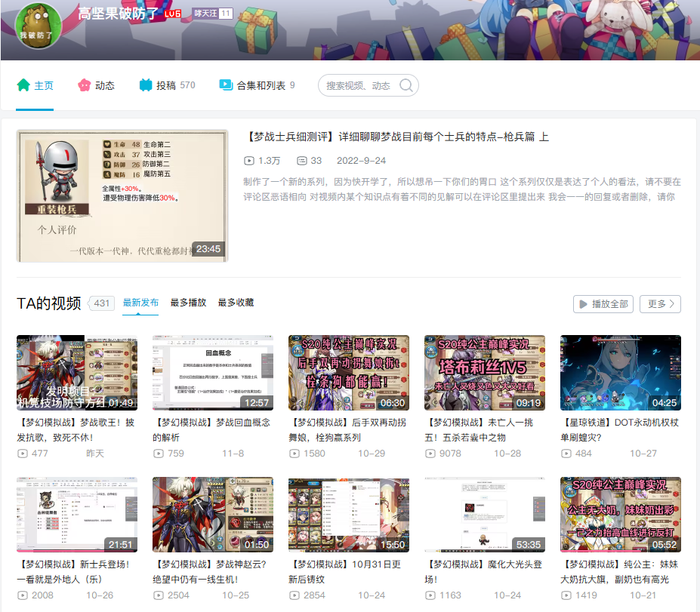Open title 未亡人一挑五

tap(480, 430)
